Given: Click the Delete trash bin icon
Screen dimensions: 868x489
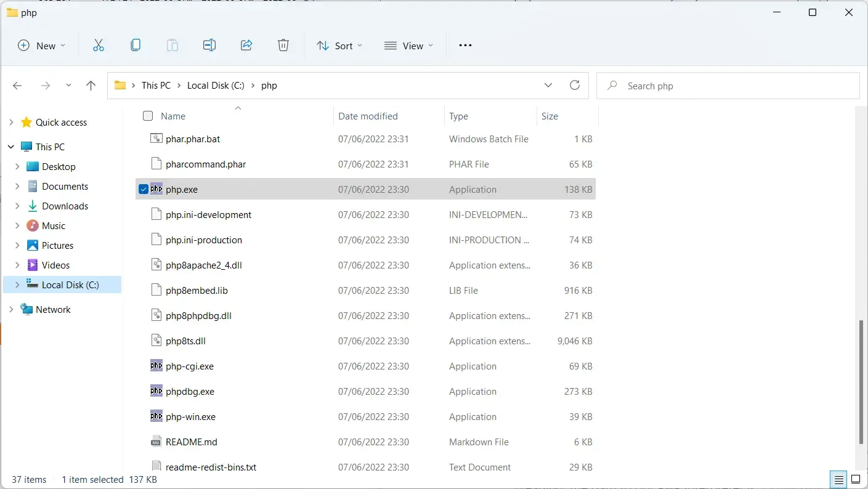Looking at the screenshot, I should pos(283,46).
